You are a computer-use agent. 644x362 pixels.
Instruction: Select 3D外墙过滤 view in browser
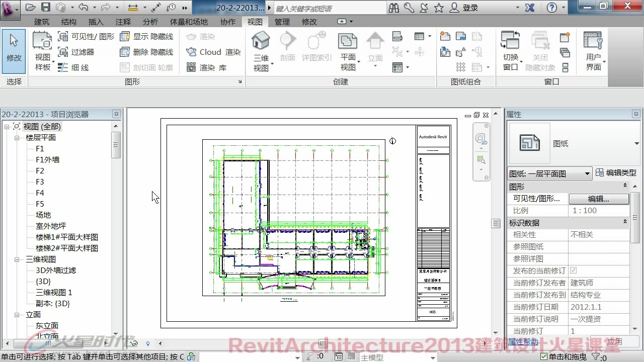56,270
